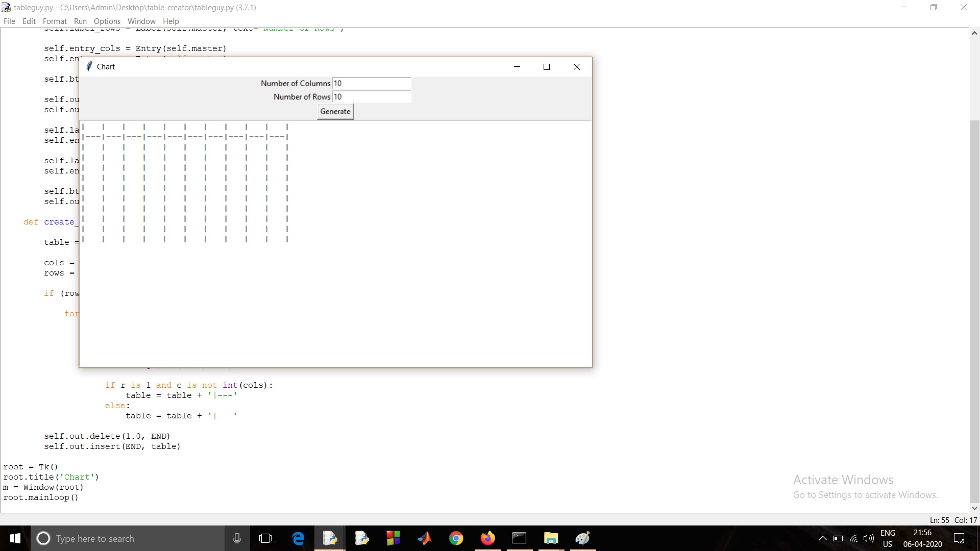
Task: Click the volume icon in the system tray
Action: pos(868,538)
